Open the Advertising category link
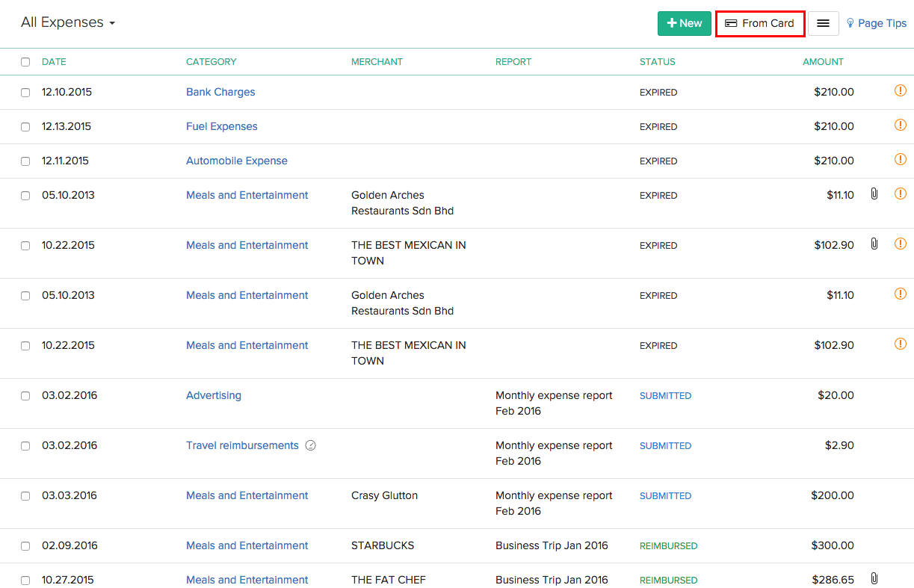 [214, 395]
